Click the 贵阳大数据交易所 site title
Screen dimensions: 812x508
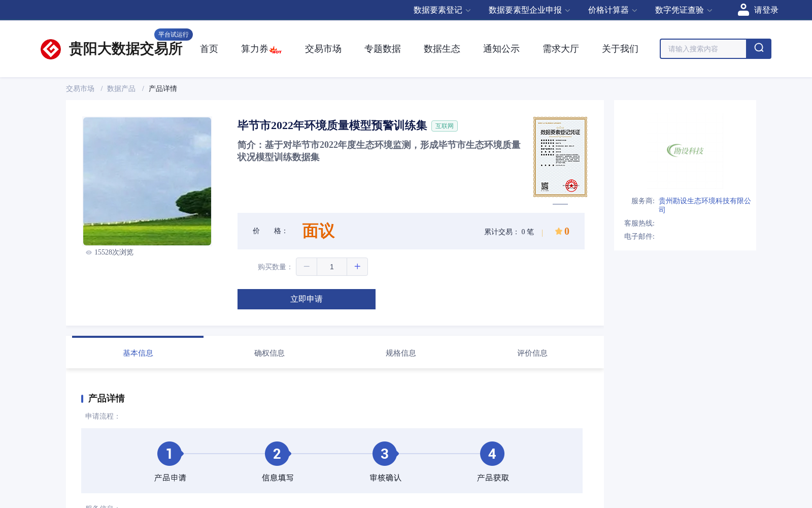pos(126,49)
